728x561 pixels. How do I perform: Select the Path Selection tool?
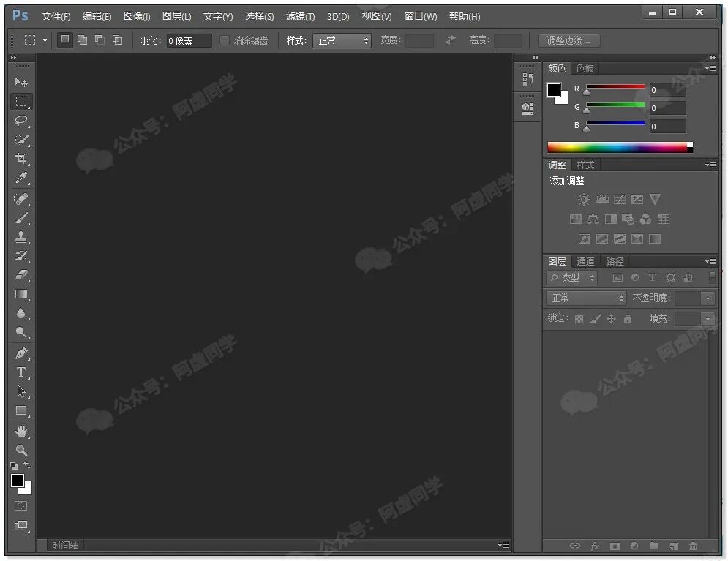pyautogui.click(x=21, y=391)
